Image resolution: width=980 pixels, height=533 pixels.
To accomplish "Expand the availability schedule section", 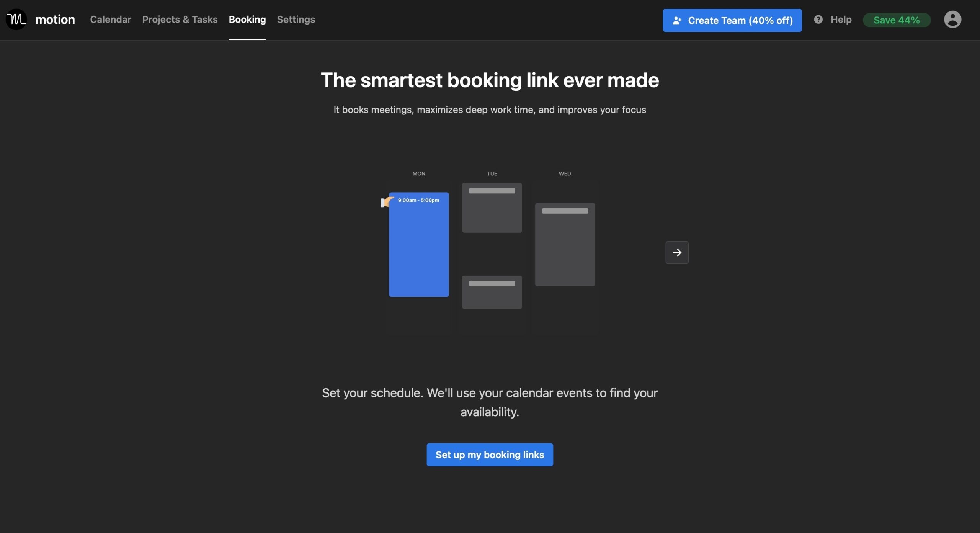I will click(677, 252).
